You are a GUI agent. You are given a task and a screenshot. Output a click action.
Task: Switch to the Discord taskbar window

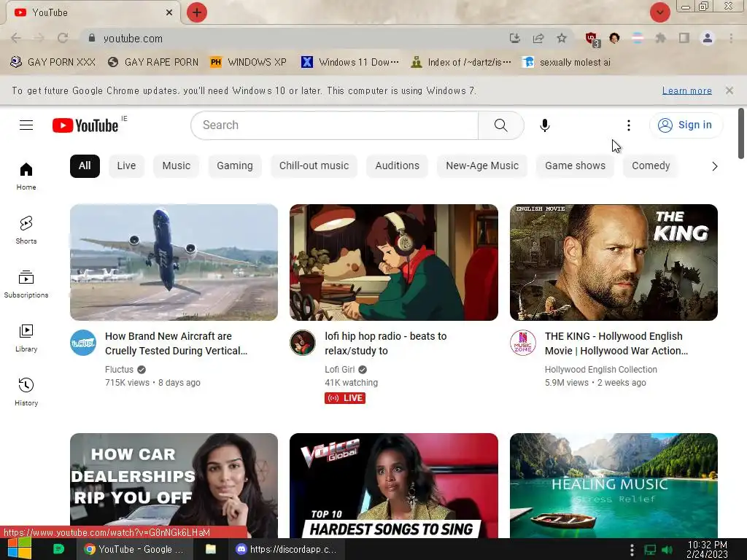(x=286, y=549)
